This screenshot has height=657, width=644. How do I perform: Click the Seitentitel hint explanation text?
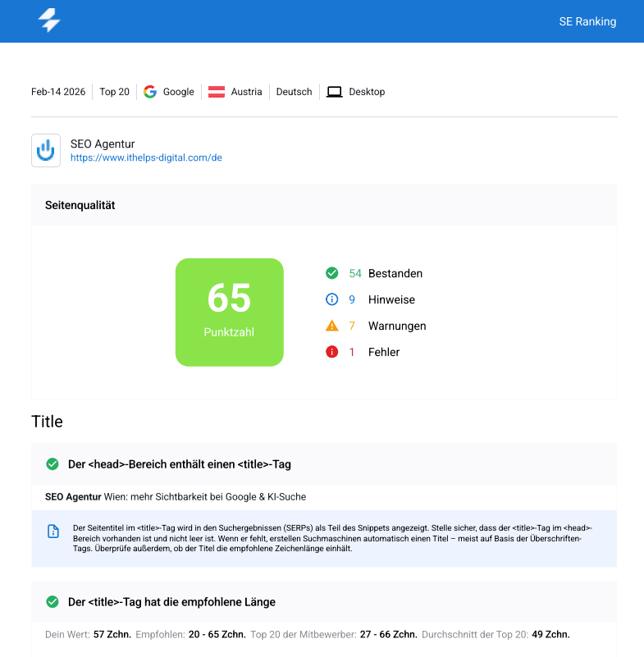tap(333, 538)
